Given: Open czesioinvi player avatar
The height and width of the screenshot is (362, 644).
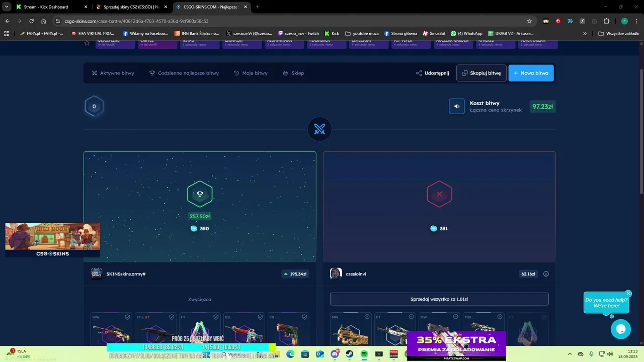Looking at the screenshot, I should point(336,274).
